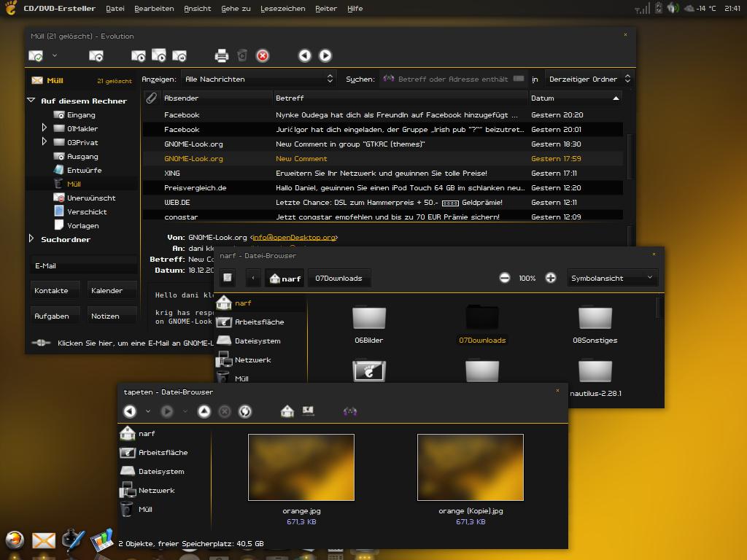Collapse the 'Auf diesem Rechner' tree
747x560 pixels.
point(31,101)
